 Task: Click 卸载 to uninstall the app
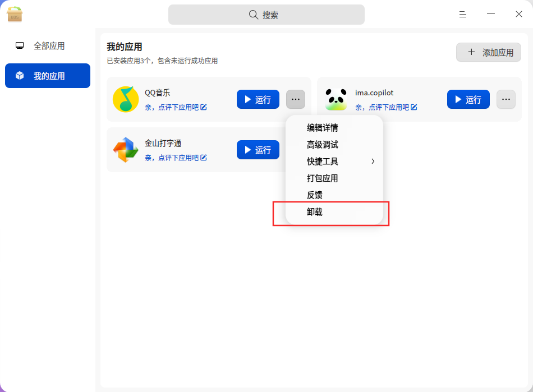pyautogui.click(x=334, y=212)
